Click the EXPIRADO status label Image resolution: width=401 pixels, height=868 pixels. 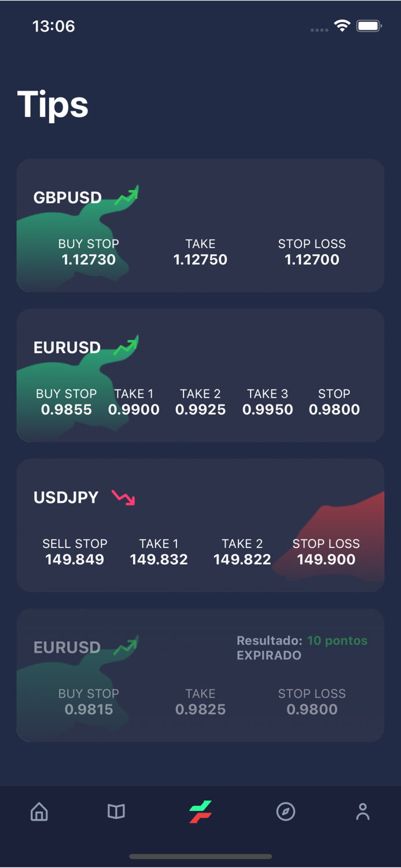pyautogui.click(x=269, y=655)
